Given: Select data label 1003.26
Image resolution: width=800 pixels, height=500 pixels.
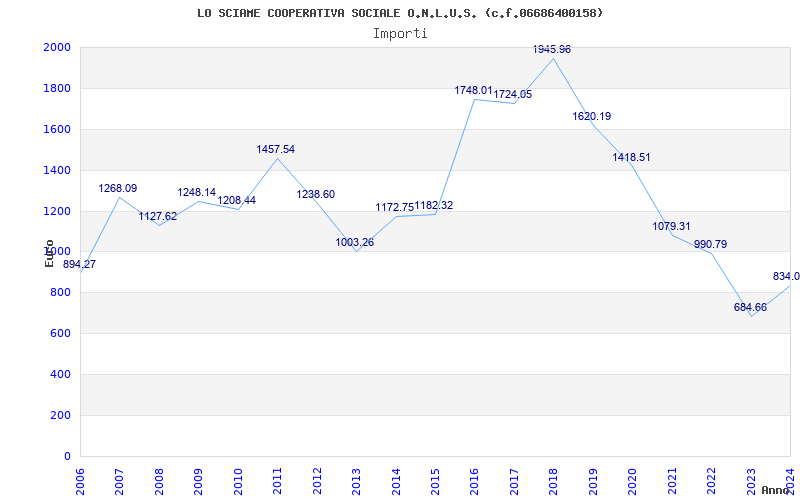Looking at the screenshot, I should [x=355, y=242].
